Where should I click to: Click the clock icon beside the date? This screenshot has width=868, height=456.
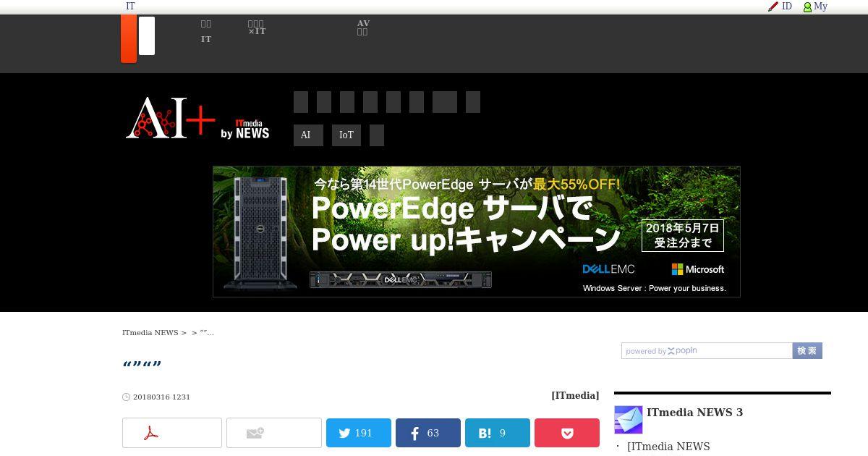pos(127,397)
